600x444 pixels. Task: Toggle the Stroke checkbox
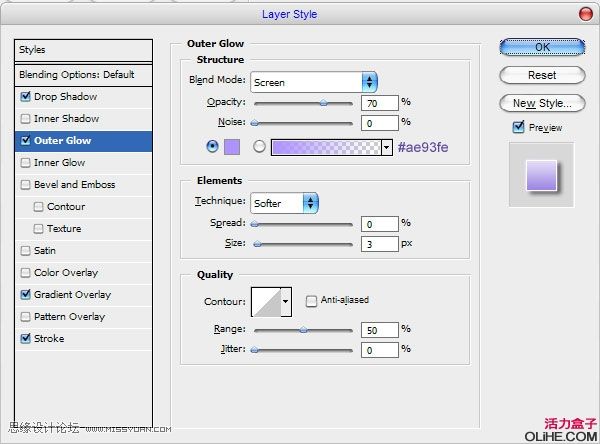[25, 338]
